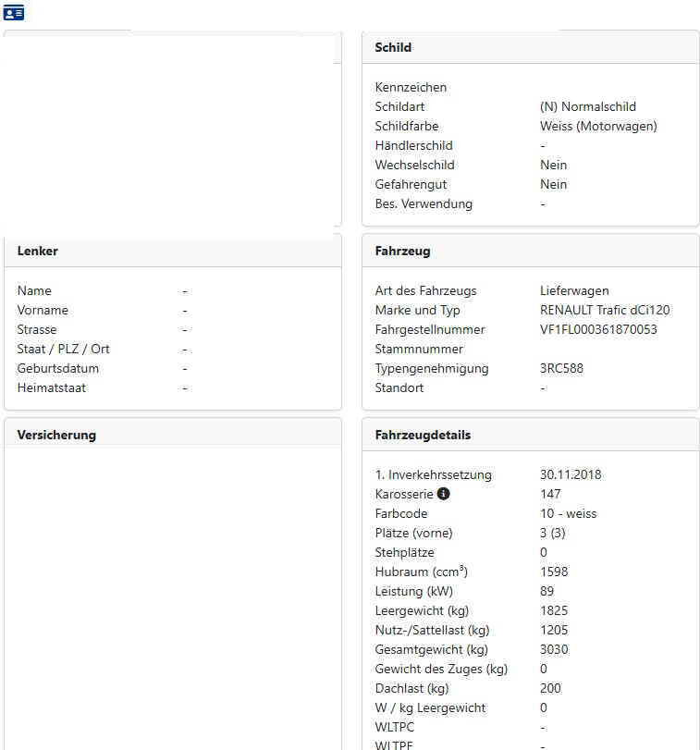Click the Farbcode value 10 - weiss

click(568, 513)
